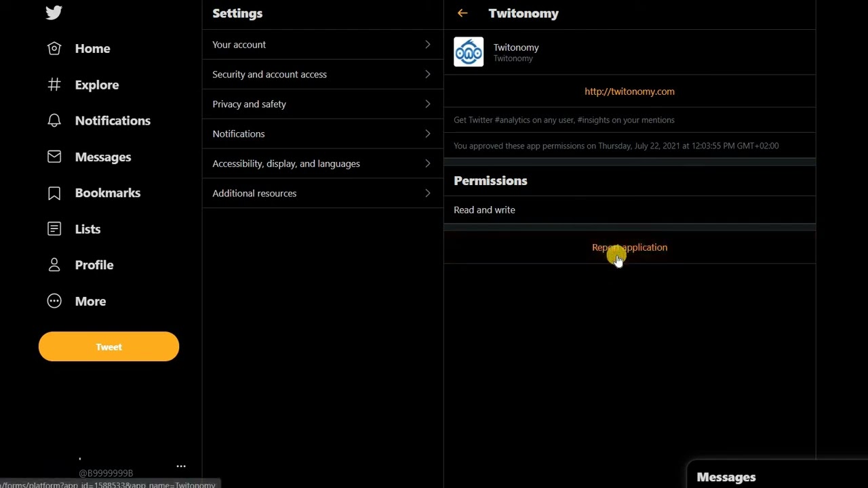The width and height of the screenshot is (868, 488).
Task: Open Your account settings
Action: [323, 45]
